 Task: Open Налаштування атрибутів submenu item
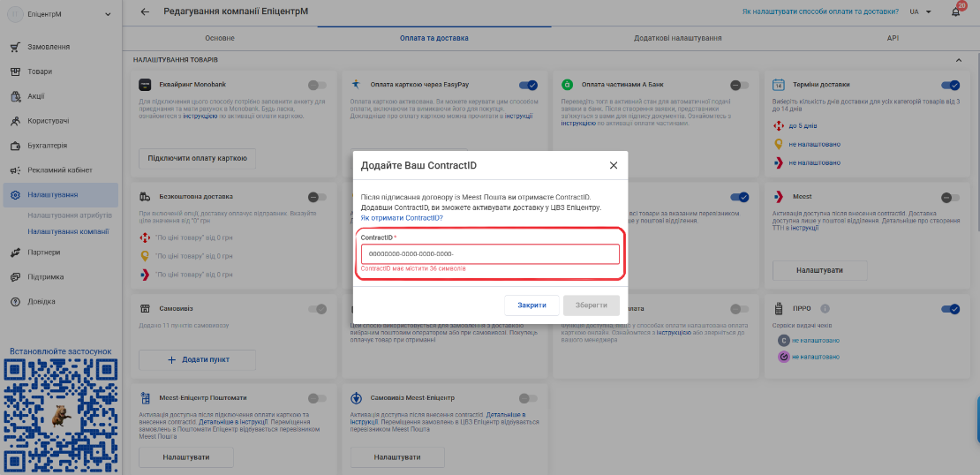(70, 215)
